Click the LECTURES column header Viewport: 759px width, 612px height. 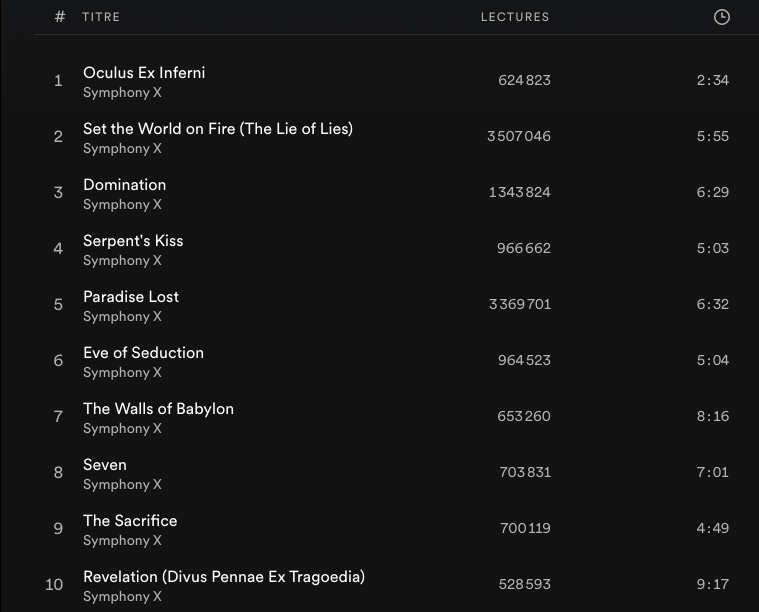(514, 17)
